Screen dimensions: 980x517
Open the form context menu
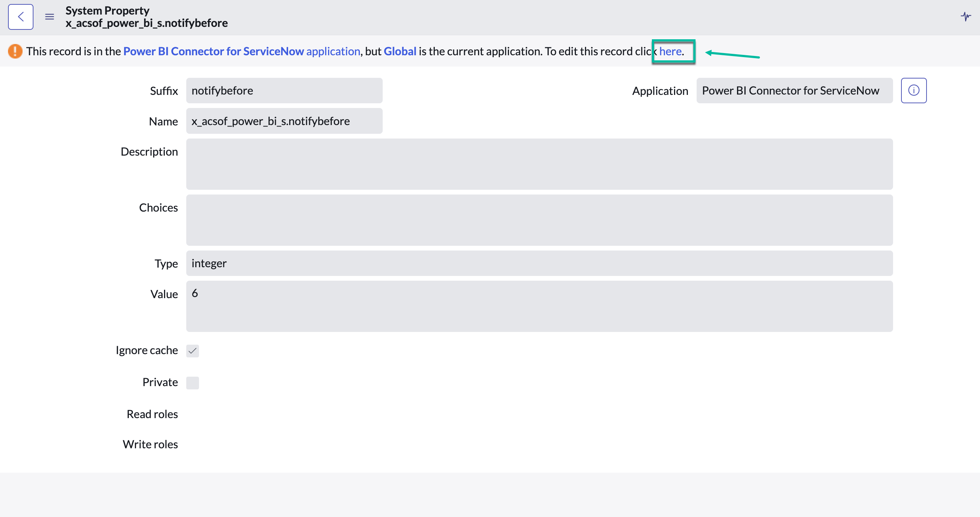(49, 17)
